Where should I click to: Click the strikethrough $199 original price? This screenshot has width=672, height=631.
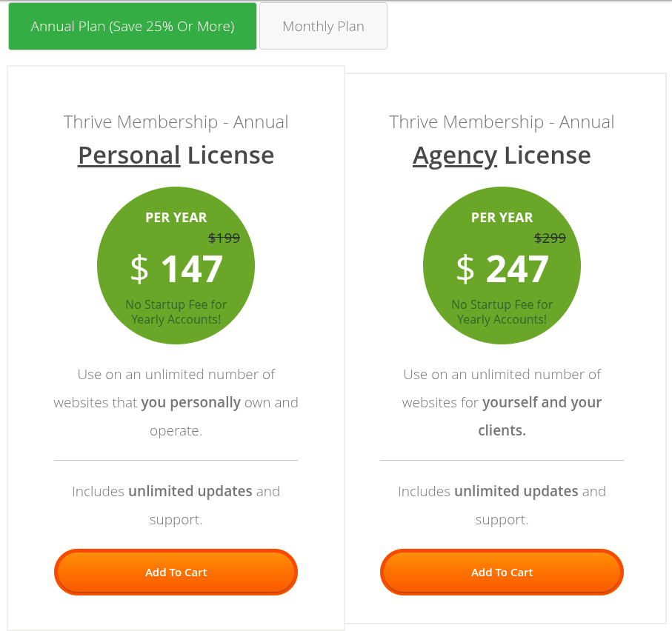tap(224, 238)
